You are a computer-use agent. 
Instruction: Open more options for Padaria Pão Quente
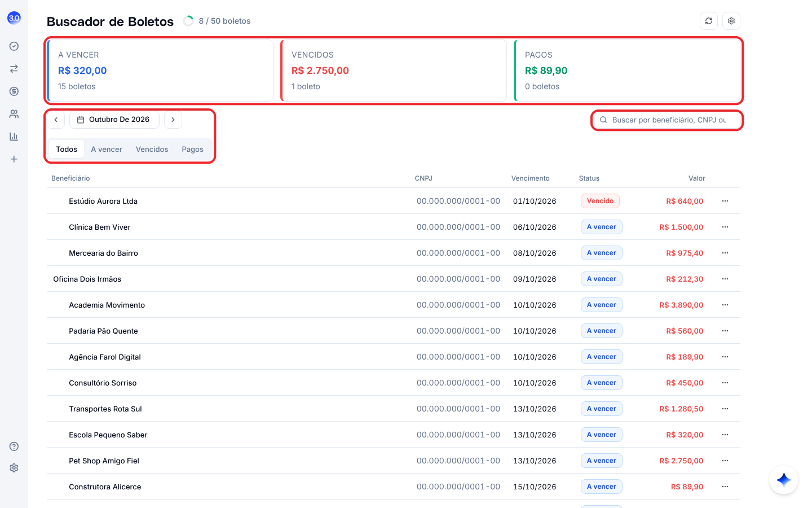[x=725, y=331]
